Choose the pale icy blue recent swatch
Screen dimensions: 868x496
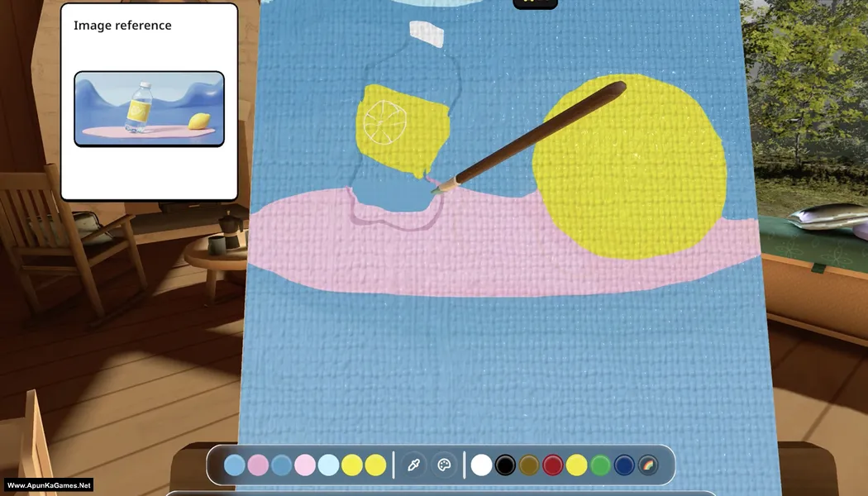click(x=328, y=465)
